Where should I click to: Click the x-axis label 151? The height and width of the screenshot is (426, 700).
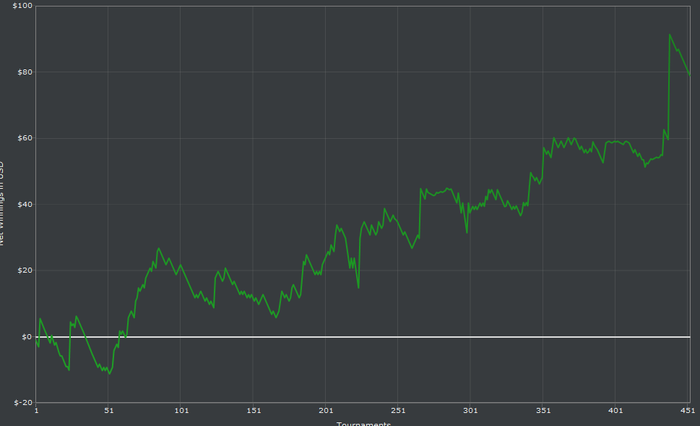[254, 410]
